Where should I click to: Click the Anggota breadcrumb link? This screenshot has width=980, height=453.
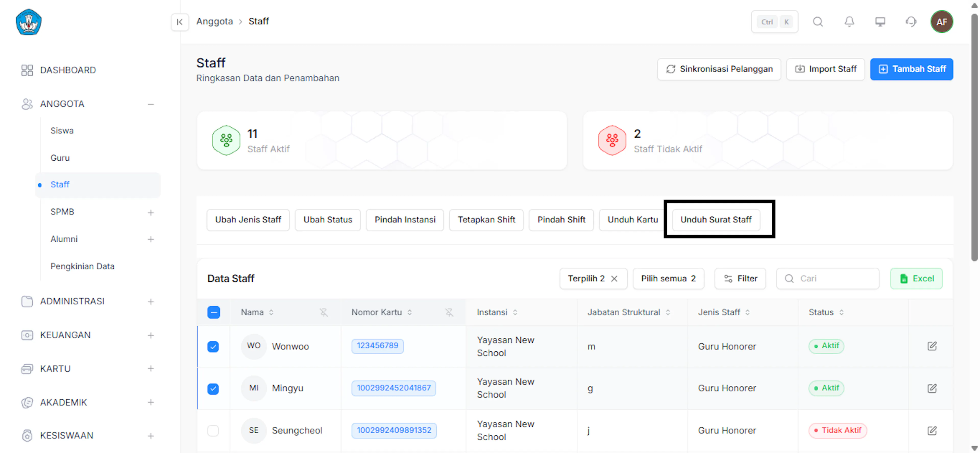click(x=215, y=21)
